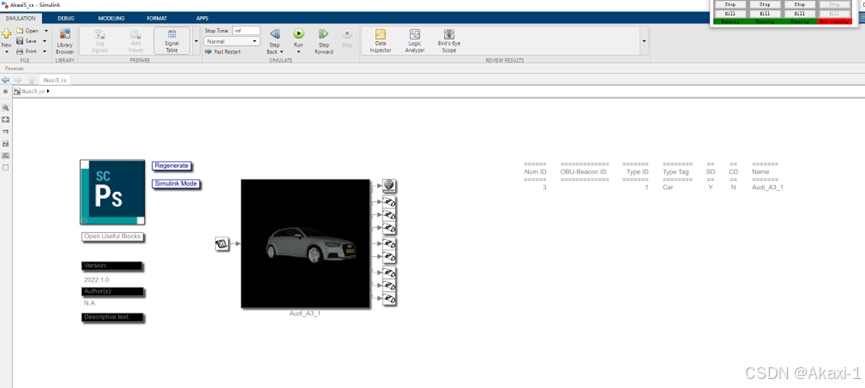Select the SC Ps PreScan block
The height and width of the screenshot is (388, 865).
[x=113, y=192]
